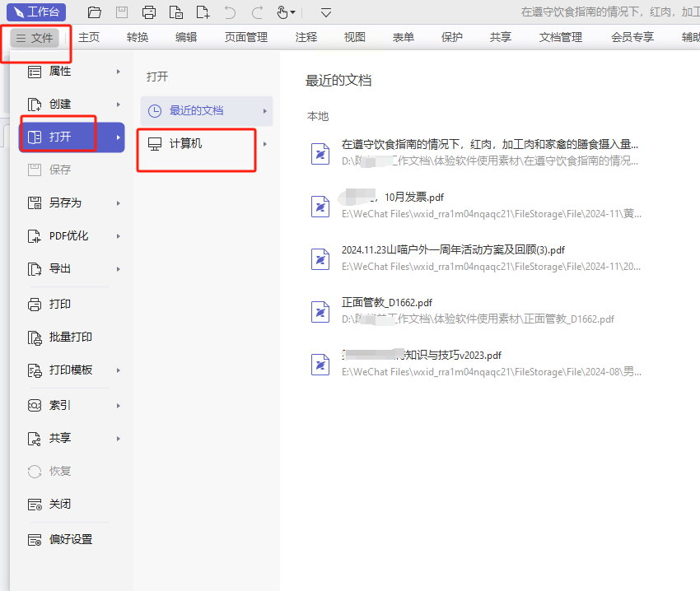Open the customize quick access toolbar dropdown
This screenshot has width=700, height=591.
point(326,12)
